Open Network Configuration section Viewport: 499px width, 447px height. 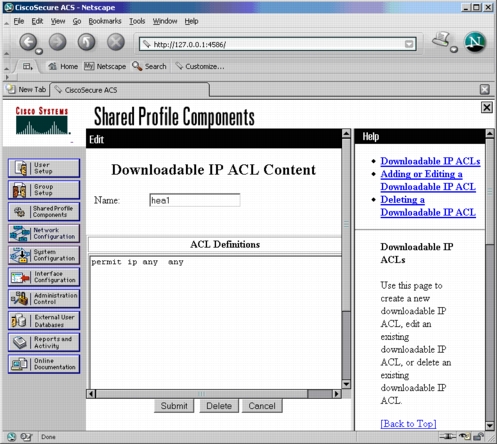point(44,234)
